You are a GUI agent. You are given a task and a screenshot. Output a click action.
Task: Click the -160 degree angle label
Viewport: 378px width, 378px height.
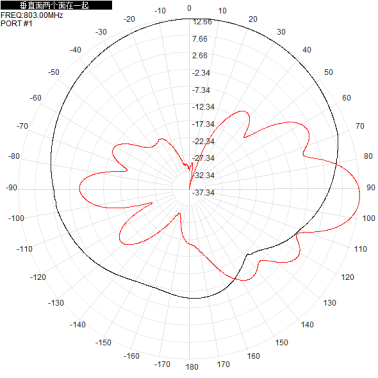(132, 356)
